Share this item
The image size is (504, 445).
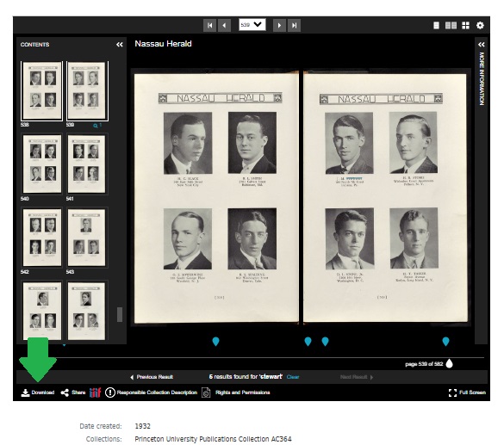73,392
